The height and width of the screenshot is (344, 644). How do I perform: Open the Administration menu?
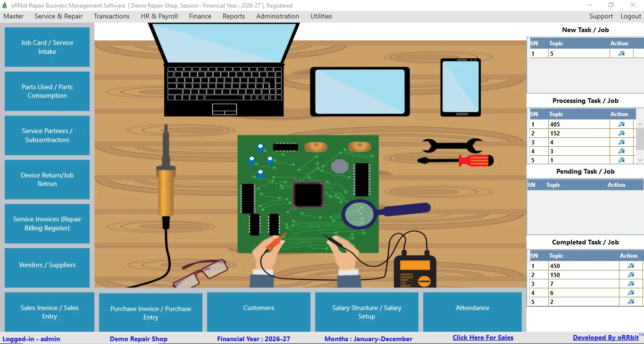pyautogui.click(x=277, y=16)
